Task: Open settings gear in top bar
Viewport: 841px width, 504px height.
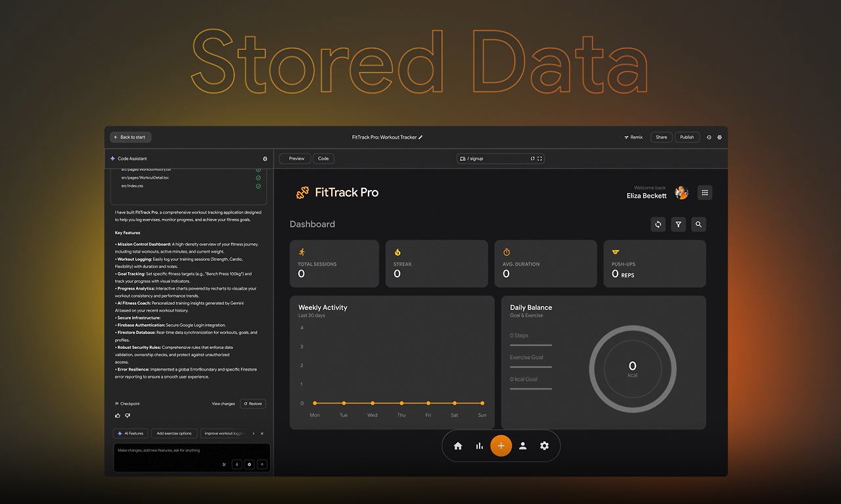Action: 719,137
